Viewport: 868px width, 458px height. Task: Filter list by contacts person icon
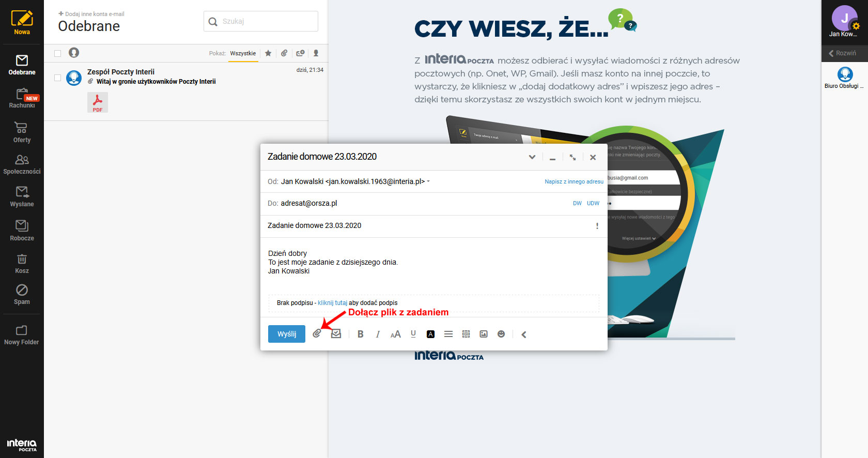tap(316, 53)
